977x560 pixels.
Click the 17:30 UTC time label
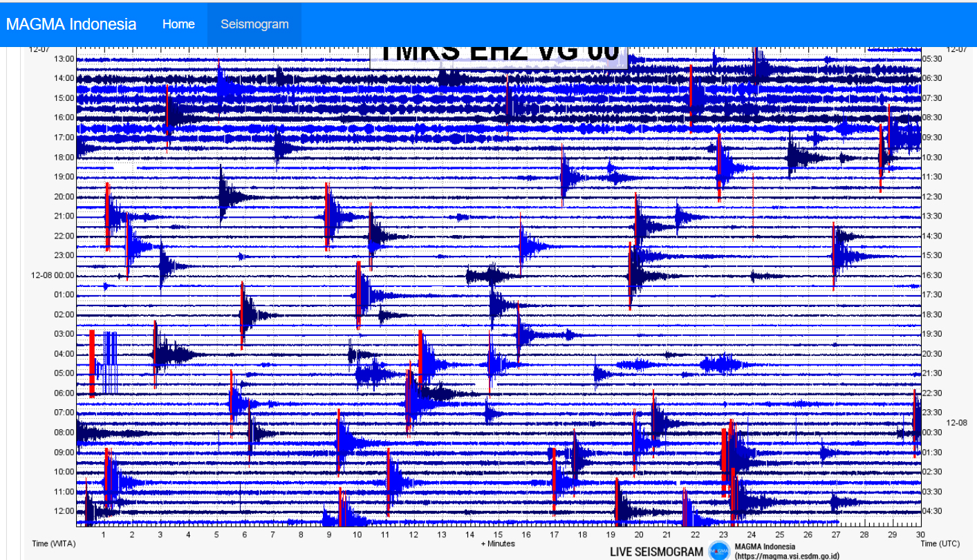[x=933, y=295]
